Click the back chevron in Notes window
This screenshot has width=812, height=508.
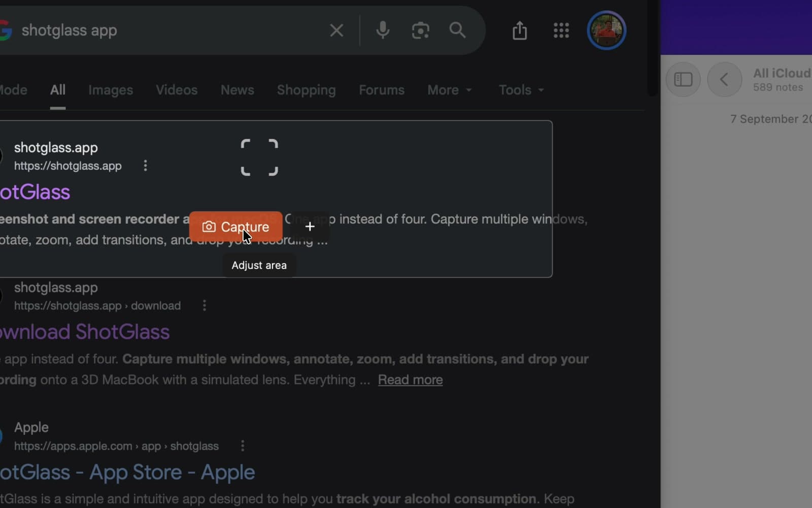pos(724,79)
